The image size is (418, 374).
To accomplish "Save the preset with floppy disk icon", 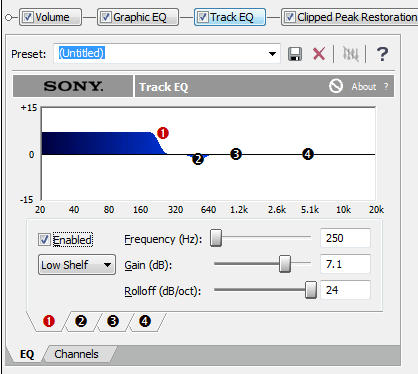I will (x=295, y=54).
